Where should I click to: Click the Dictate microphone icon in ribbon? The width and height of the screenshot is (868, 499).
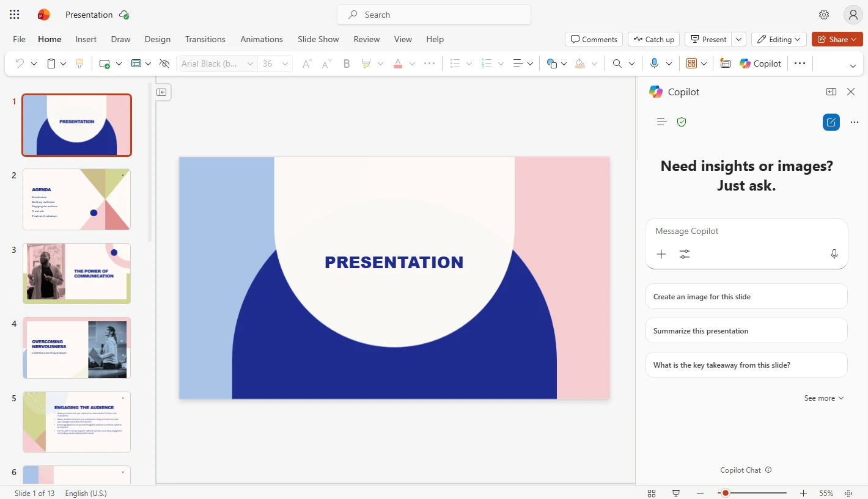coord(654,64)
